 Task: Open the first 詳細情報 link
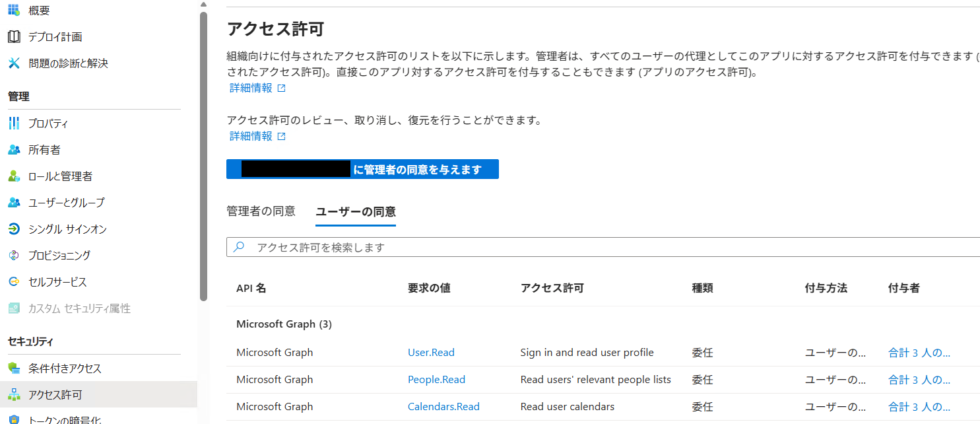point(251,87)
